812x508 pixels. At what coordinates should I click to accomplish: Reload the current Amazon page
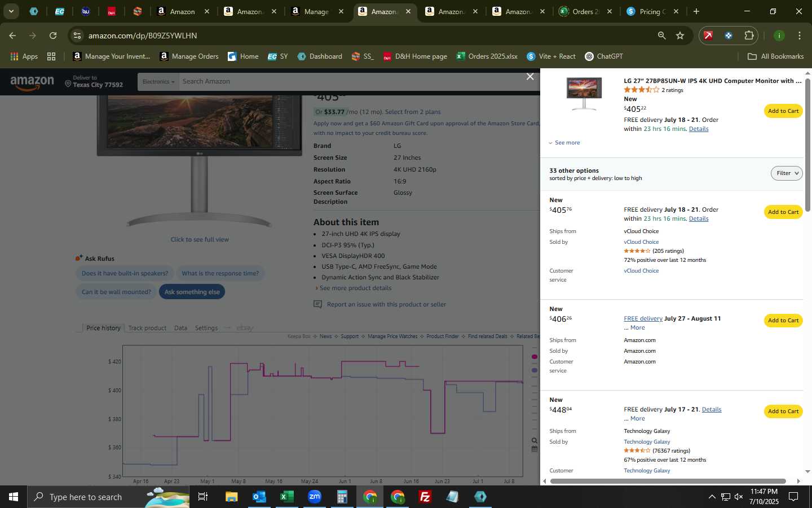coord(53,36)
